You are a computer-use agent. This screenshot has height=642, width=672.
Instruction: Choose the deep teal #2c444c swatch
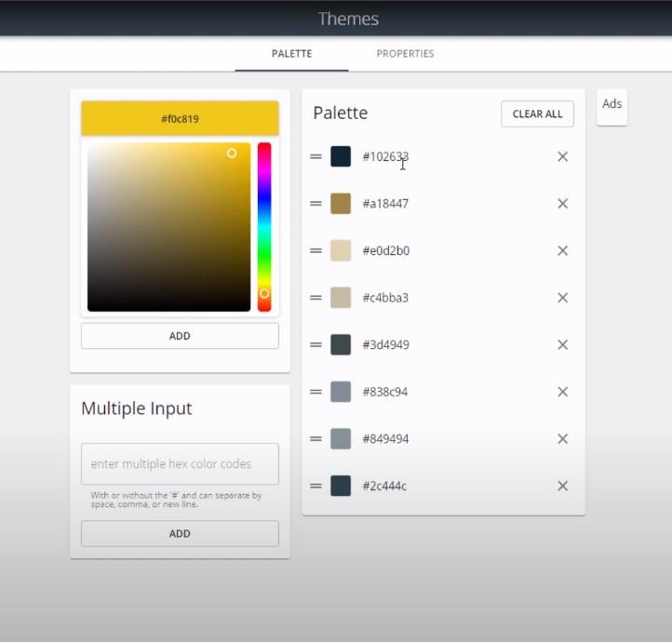click(341, 486)
